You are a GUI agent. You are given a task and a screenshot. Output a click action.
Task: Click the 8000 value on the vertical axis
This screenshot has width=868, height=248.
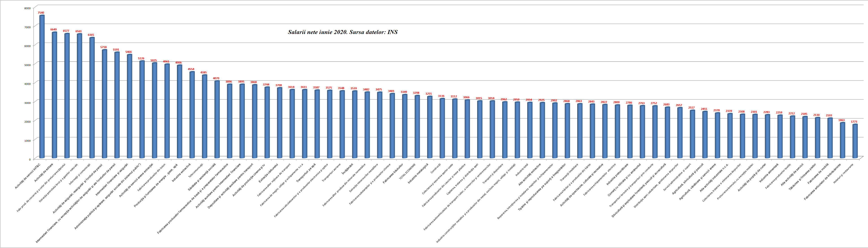coord(28,8)
